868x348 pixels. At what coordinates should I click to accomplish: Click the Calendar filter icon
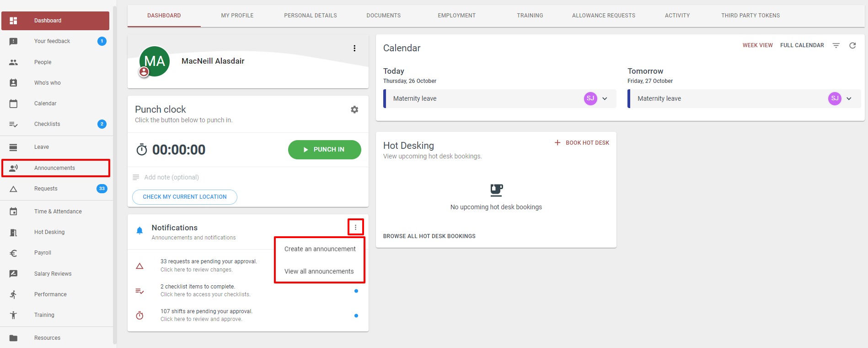[836, 45]
